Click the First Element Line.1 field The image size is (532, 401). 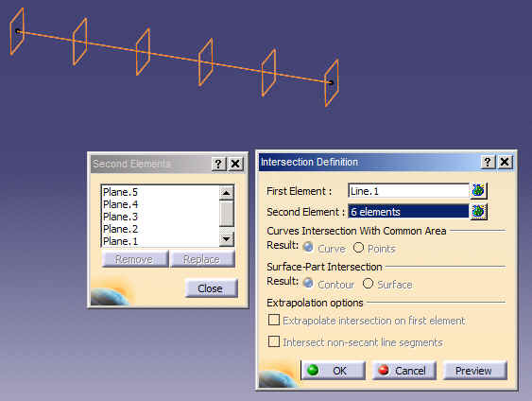[x=408, y=191]
